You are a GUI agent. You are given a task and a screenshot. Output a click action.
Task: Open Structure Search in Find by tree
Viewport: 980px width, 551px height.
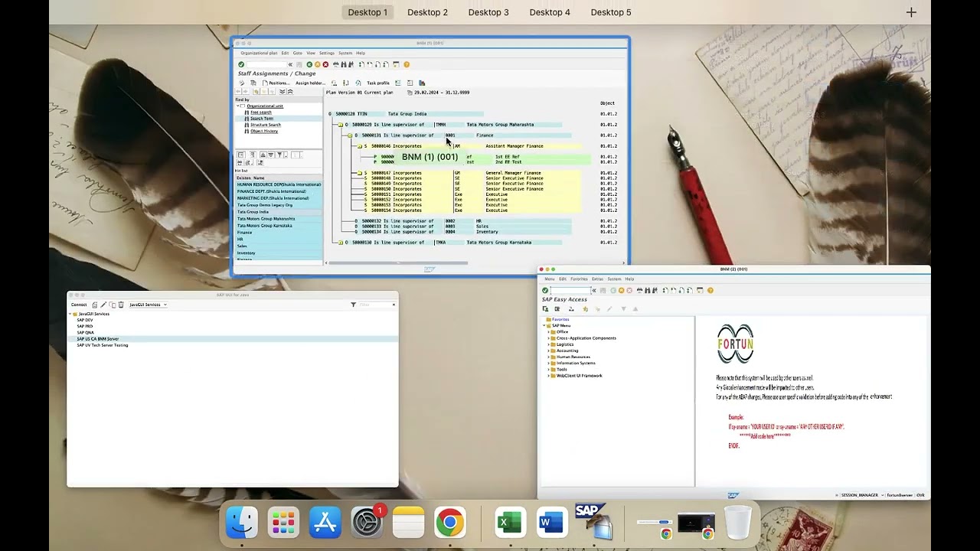tap(265, 125)
